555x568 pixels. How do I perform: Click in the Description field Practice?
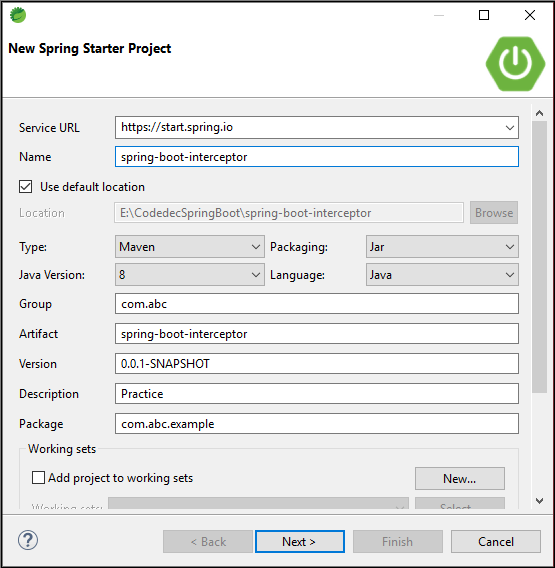click(317, 394)
